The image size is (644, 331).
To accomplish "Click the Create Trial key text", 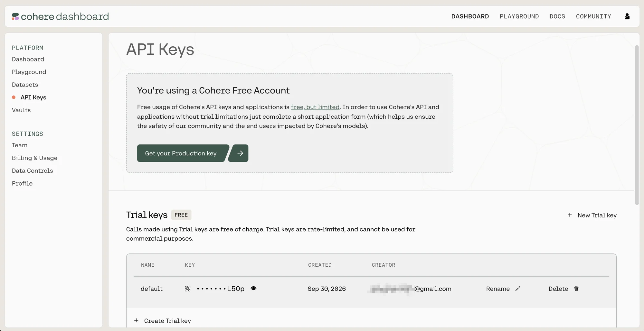I will click(x=167, y=321).
